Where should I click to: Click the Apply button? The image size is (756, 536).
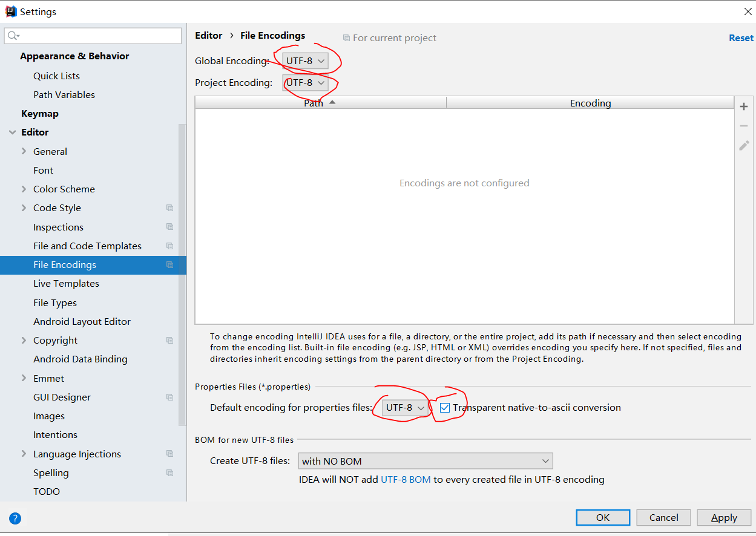click(724, 517)
